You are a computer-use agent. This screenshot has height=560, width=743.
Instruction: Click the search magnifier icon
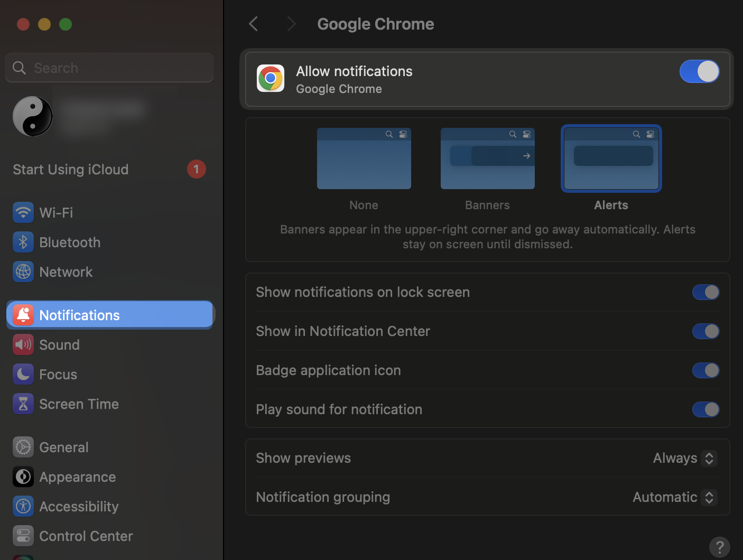click(19, 68)
